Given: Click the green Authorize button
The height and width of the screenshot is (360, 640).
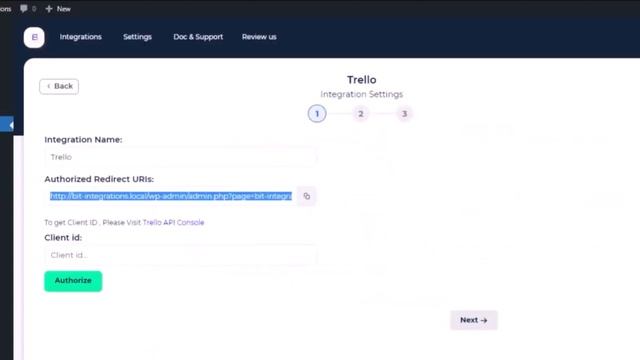Looking at the screenshot, I should tap(73, 281).
